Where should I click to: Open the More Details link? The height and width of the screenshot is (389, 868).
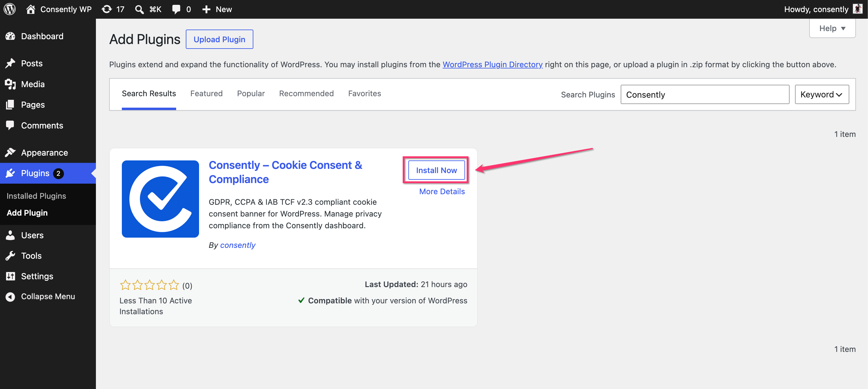click(x=442, y=191)
